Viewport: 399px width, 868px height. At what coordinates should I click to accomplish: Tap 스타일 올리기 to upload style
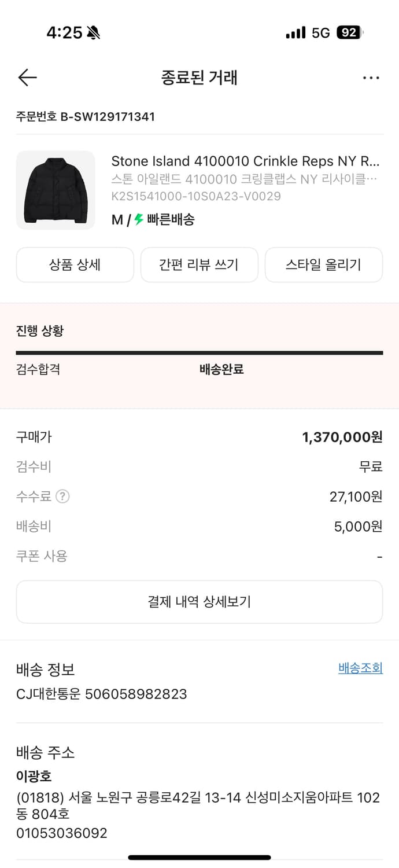click(x=323, y=264)
